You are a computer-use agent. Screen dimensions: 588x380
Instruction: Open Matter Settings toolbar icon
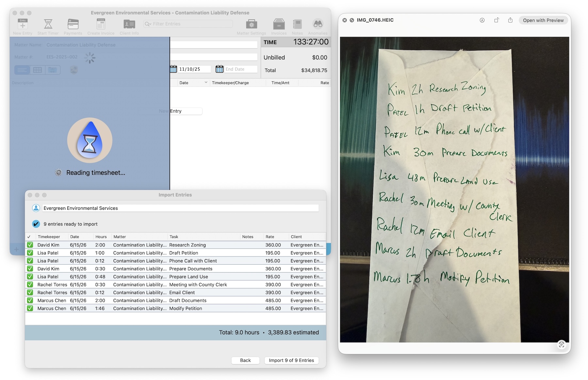(252, 24)
